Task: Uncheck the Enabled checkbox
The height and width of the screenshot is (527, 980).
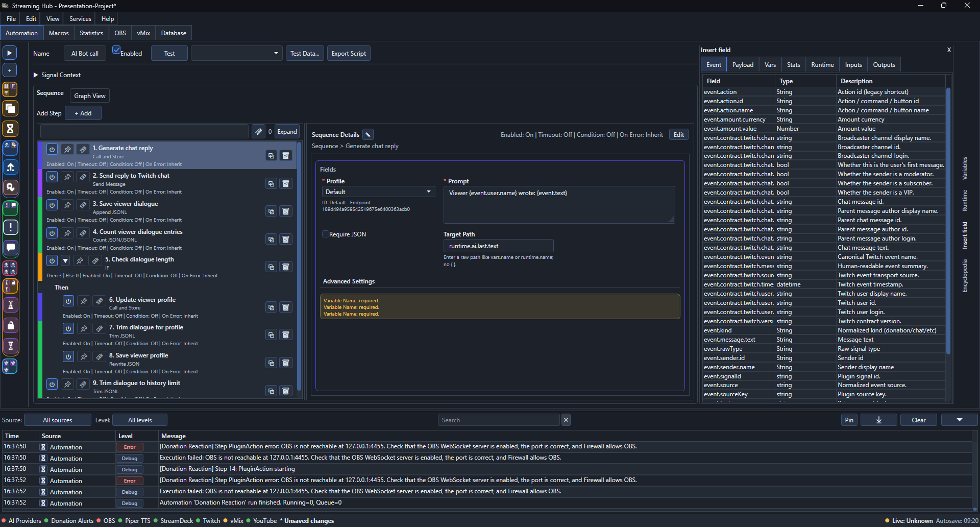Action: [116, 50]
